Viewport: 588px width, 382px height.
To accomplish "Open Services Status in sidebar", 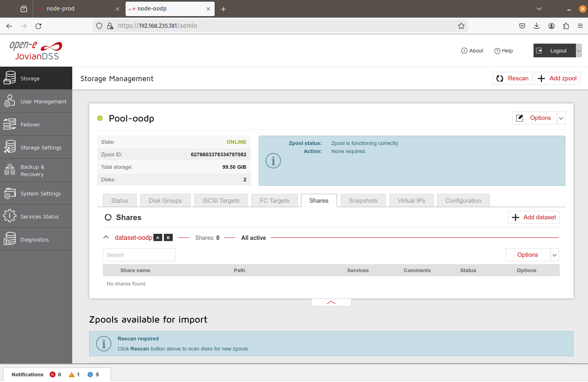I will [36, 216].
